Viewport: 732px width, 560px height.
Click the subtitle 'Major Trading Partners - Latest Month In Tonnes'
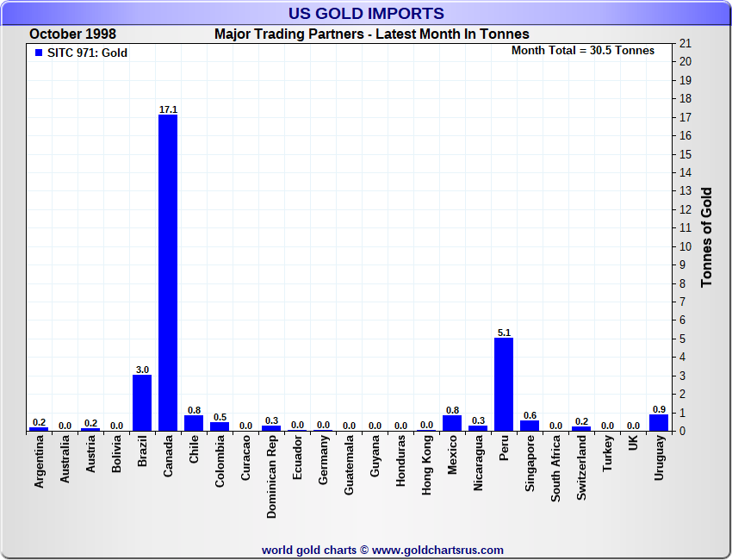[372, 34]
